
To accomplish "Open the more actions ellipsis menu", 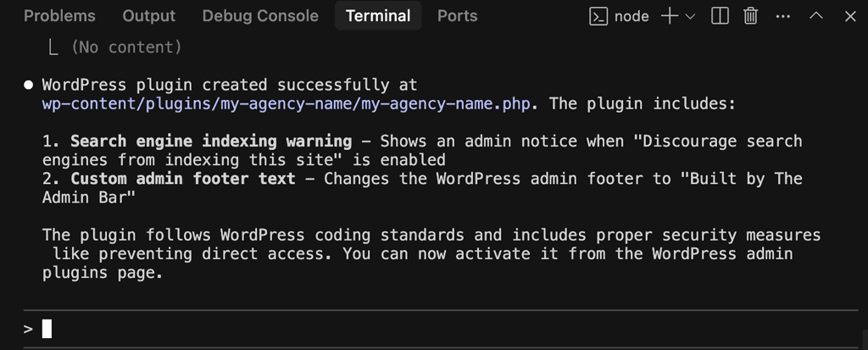I will pos(782,17).
